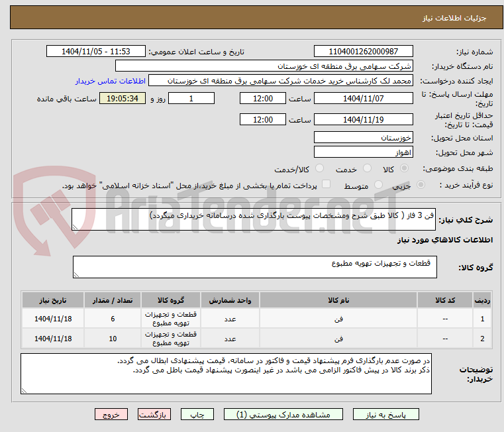The image size is (504, 432).
Task: Click quantity 10 in row 2
Action: click(x=113, y=339)
